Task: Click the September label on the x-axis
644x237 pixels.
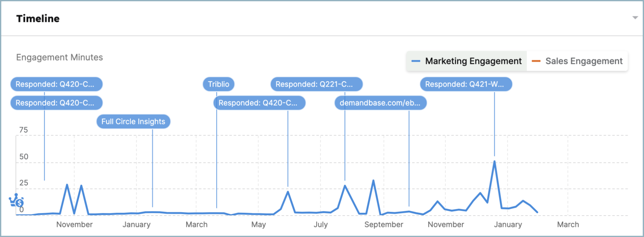Action: 384,224
